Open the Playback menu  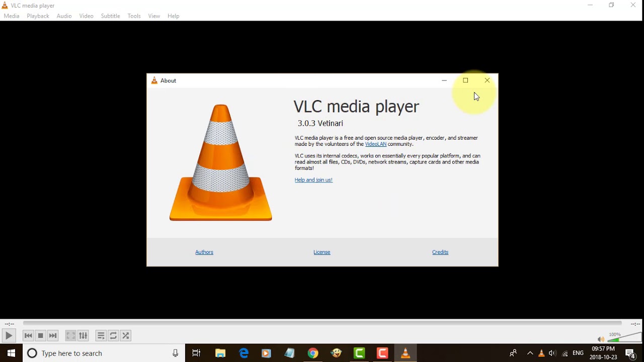(38, 16)
